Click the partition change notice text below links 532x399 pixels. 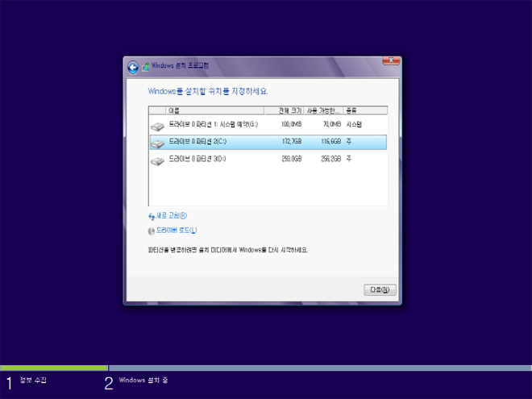[228, 250]
